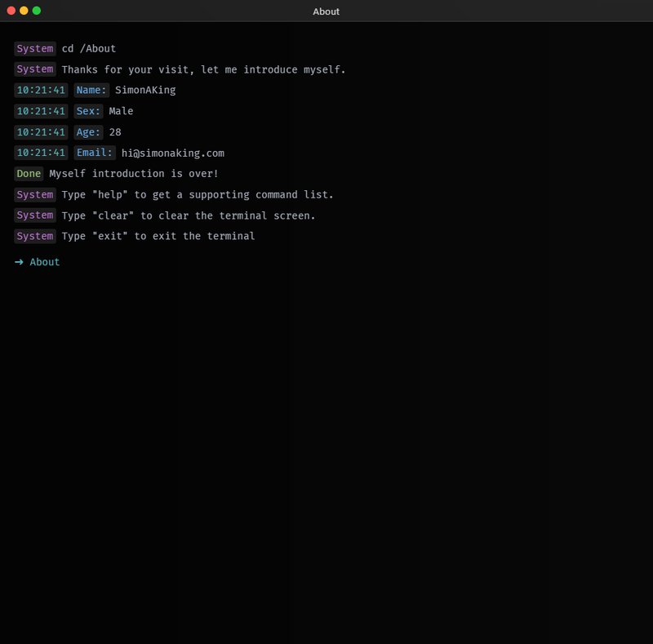This screenshot has width=653, height=644.
Task: Click the prompt arrow icon
Action: coord(19,262)
